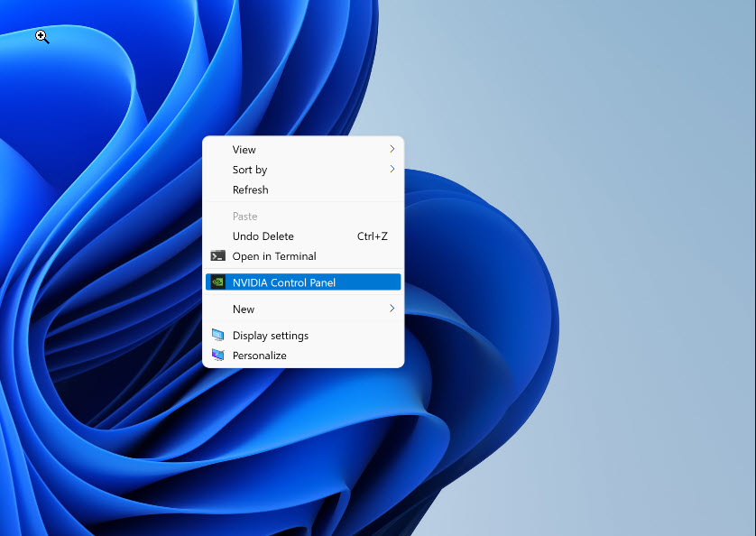Open the Display settings text entry
Viewport: 756px width, 536px height.
[271, 336]
